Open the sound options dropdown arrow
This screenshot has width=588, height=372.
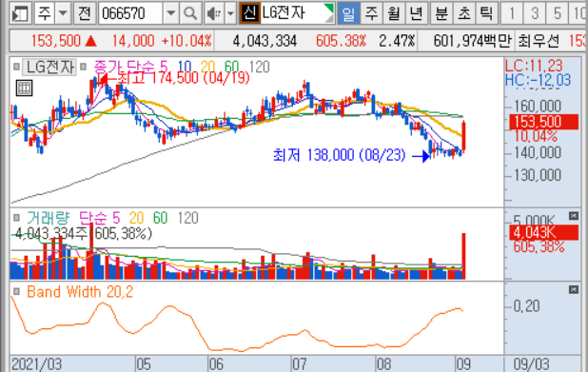[230, 13]
